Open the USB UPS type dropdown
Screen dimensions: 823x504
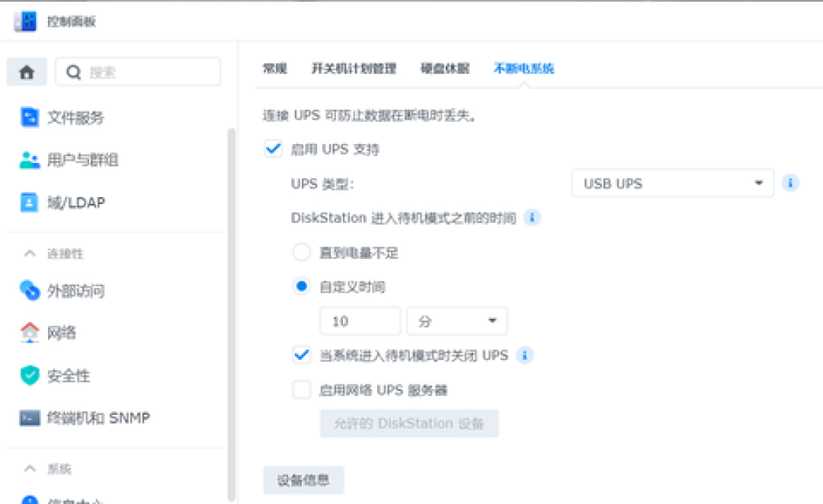(672, 183)
